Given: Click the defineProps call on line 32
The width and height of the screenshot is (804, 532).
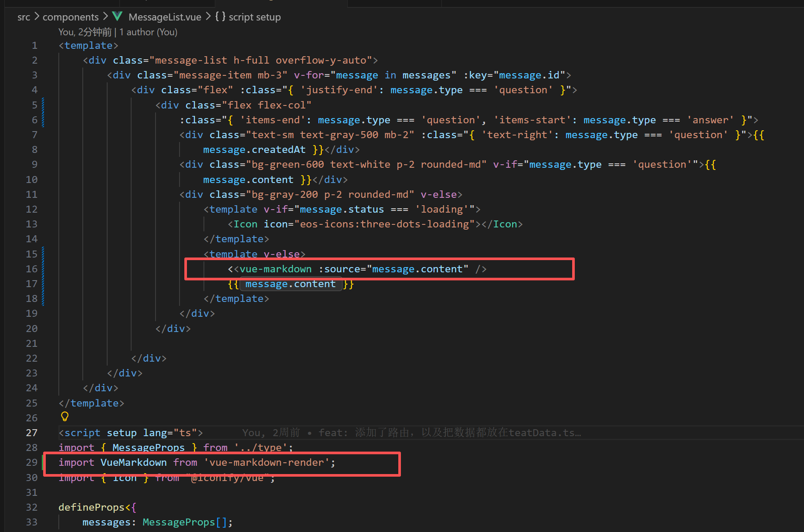Looking at the screenshot, I should [92, 507].
